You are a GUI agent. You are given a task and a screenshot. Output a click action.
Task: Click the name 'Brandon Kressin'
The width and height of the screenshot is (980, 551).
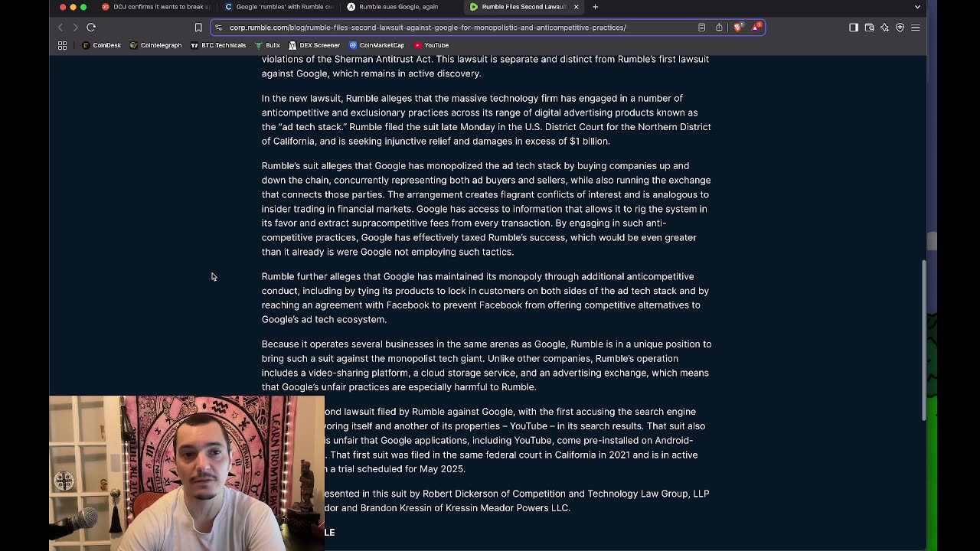(x=400, y=509)
